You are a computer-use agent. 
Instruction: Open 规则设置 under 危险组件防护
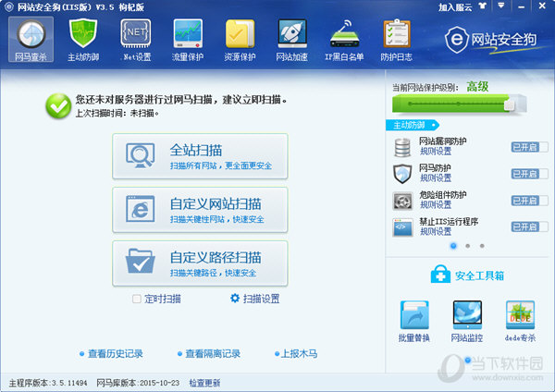click(x=436, y=205)
